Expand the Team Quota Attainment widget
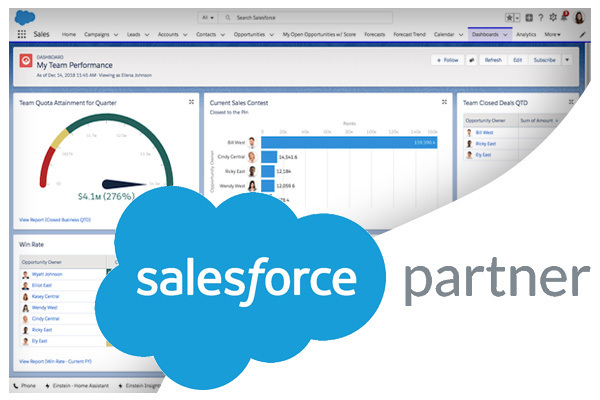The image size is (600, 400). click(191, 102)
